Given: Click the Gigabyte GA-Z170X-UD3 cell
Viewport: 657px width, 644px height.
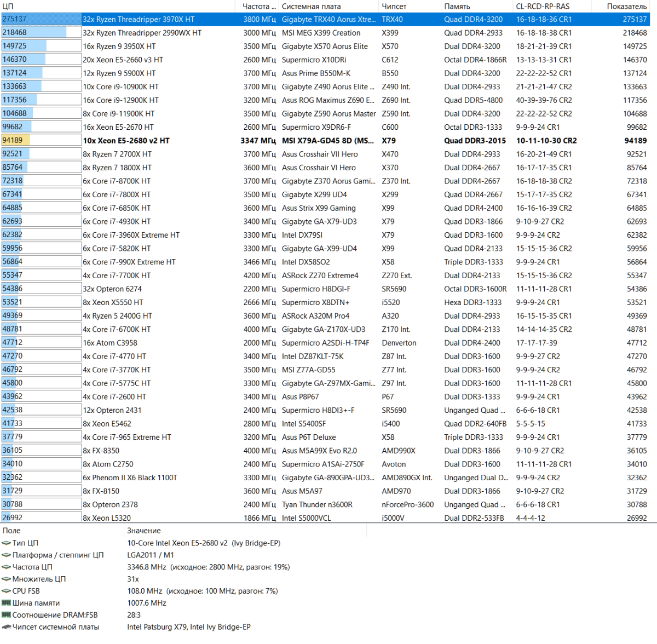Looking at the screenshot, I should 324,329.
